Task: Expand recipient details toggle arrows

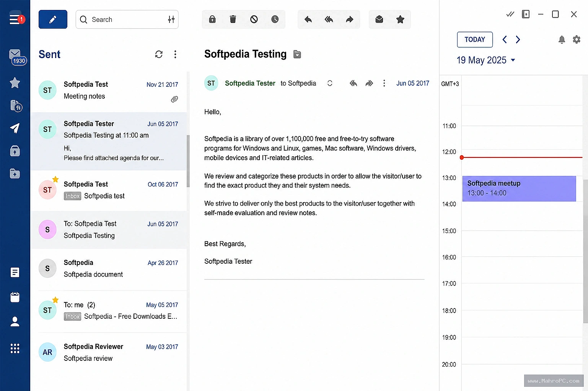Action: pos(330,83)
